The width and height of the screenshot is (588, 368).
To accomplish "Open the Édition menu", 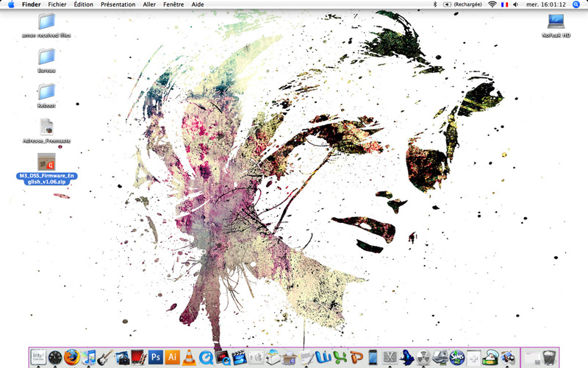I will click(x=83, y=4).
